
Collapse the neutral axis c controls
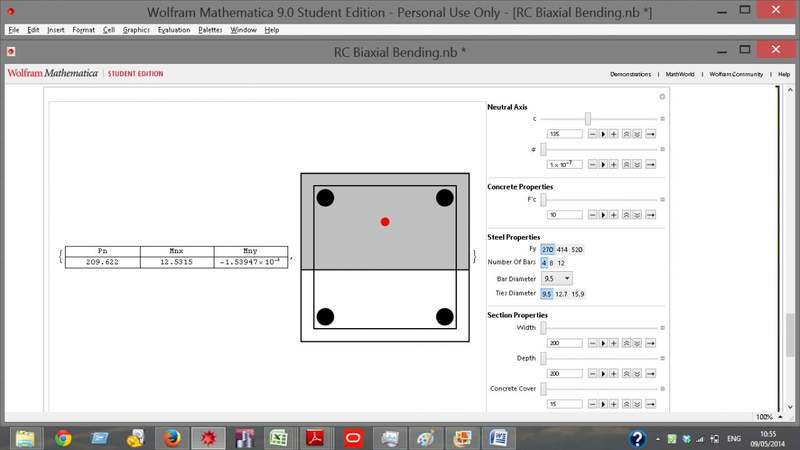(x=662, y=118)
